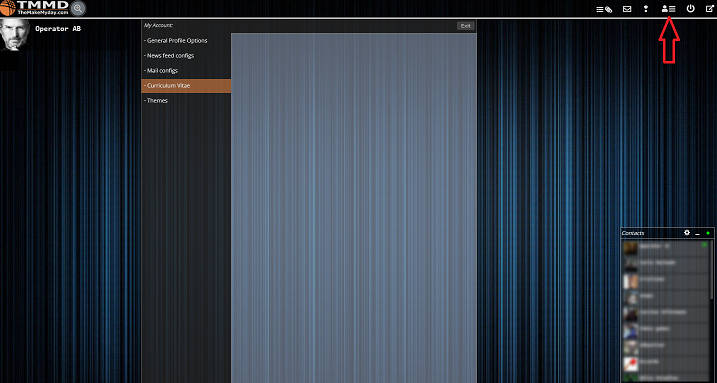Collapse the Contacts panel with minimize dash

(697, 234)
